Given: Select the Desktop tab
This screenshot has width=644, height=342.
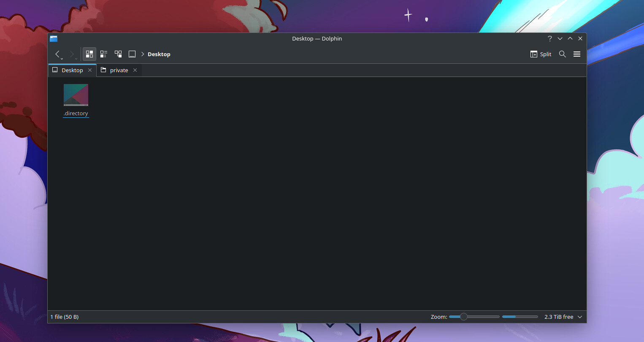Looking at the screenshot, I should pyautogui.click(x=72, y=71).
